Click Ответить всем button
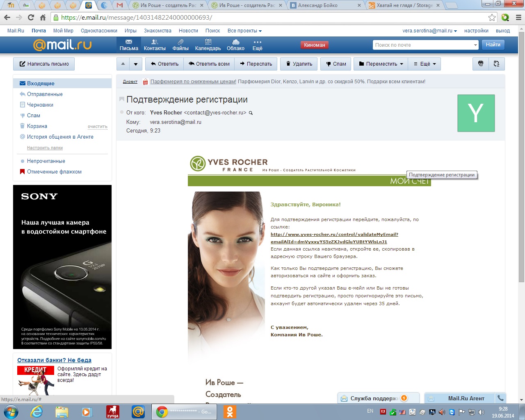525x420 pixels. [x=209, y=64]
